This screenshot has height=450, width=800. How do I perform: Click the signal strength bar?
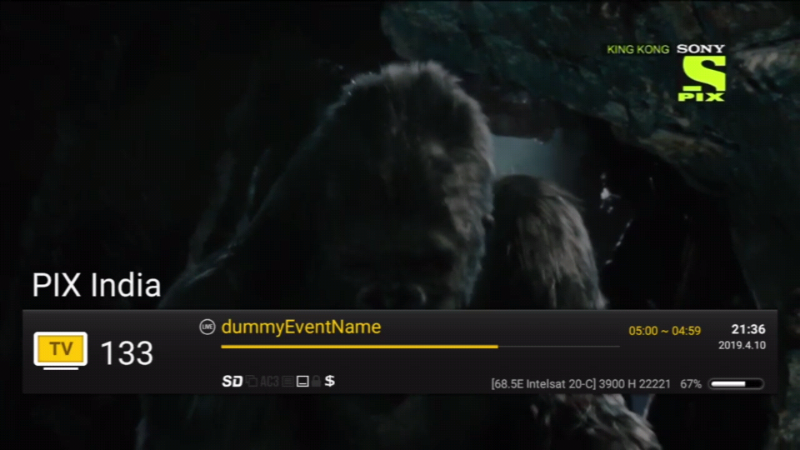pos(736,384)
